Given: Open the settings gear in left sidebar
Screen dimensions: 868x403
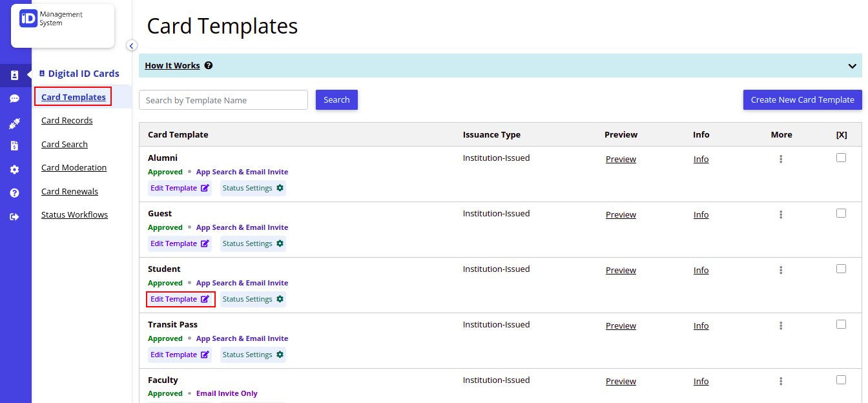Looking at the screenshot, I should [x=15, y=169].
